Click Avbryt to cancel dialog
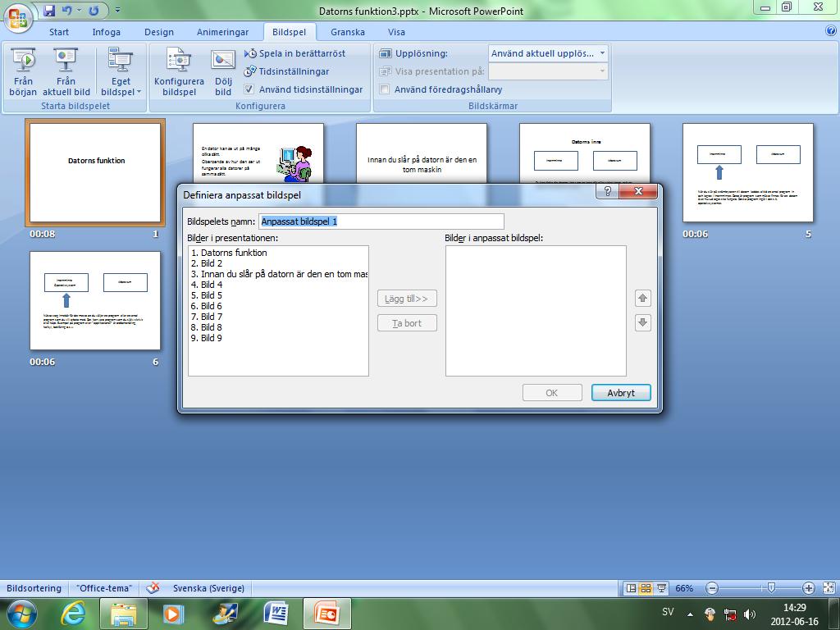 [622, 393]
